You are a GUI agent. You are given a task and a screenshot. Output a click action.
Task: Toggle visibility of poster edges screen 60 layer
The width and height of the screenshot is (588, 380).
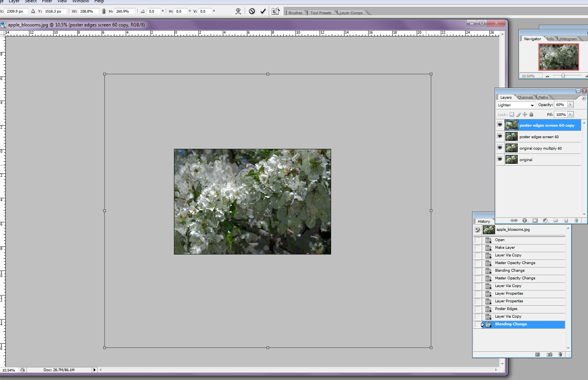(500, 136)
